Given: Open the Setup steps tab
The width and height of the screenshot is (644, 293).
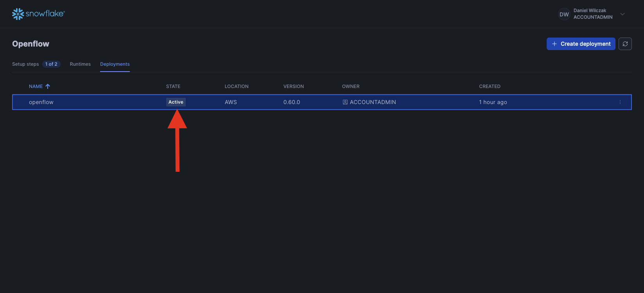Looking at the screenshot, I should (x=25, y=64).
